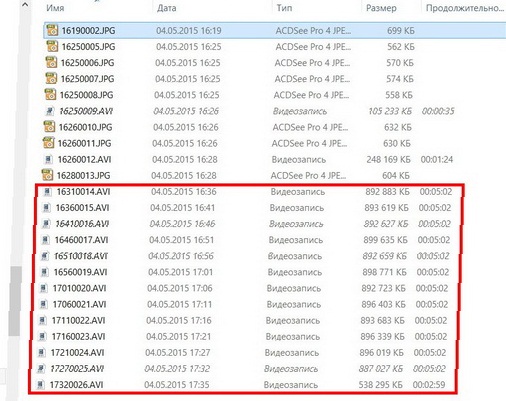The image size is (506, 401).
Task: Click the JPG icon of 16190002.JPG
Action: [52, 30]
